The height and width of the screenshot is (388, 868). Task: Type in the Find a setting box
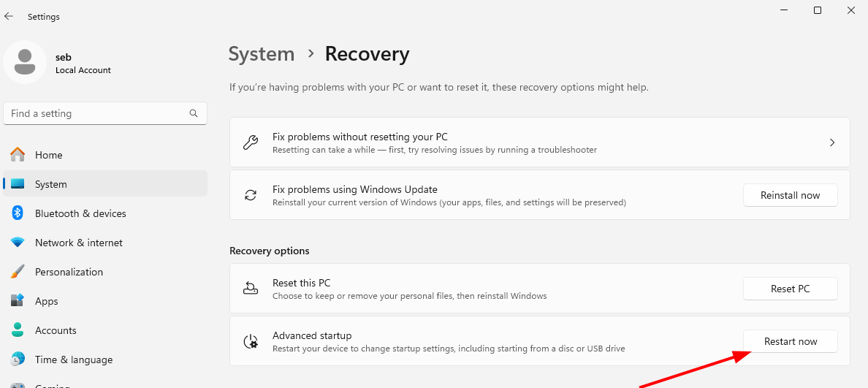click(95, 113)
